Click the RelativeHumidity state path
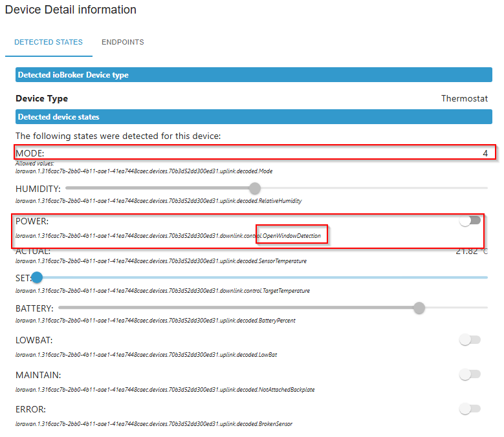This screenshot has height=437, width=504. pos(159,201)
